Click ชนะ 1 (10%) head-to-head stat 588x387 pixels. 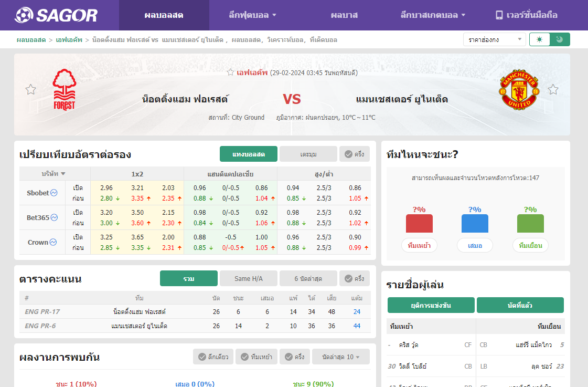(x=76, y=384)
